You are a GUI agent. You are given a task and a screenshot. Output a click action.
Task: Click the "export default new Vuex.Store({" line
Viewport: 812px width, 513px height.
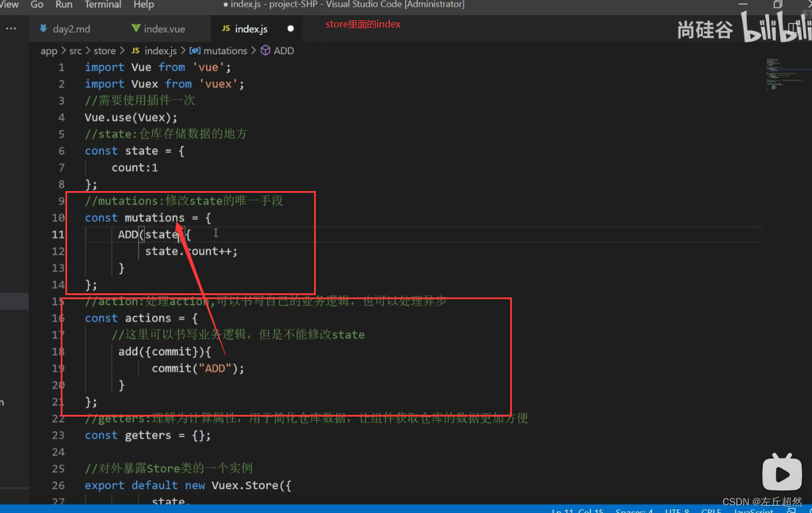[x=188, y=486]
